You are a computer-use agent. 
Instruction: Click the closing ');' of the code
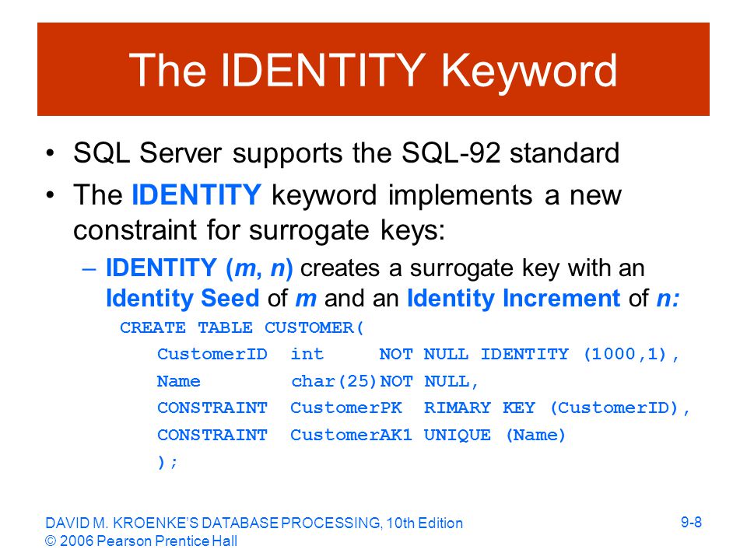point(168,462)
